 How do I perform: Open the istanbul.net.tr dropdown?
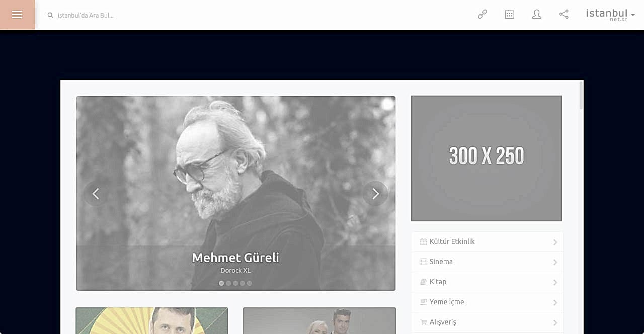click(x=610, y=15)
